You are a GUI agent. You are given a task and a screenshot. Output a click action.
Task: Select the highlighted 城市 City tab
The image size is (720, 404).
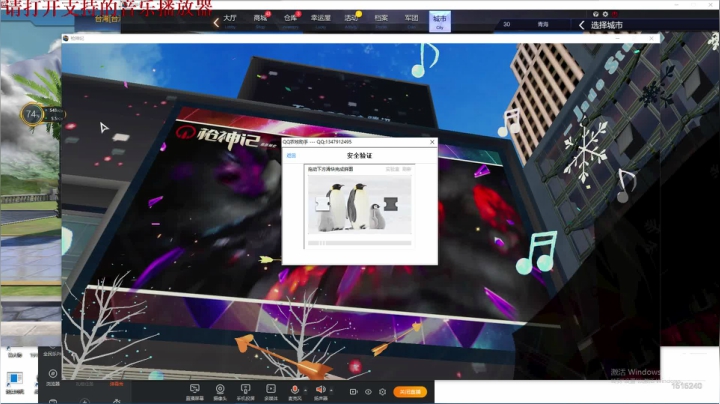(440, 21)
